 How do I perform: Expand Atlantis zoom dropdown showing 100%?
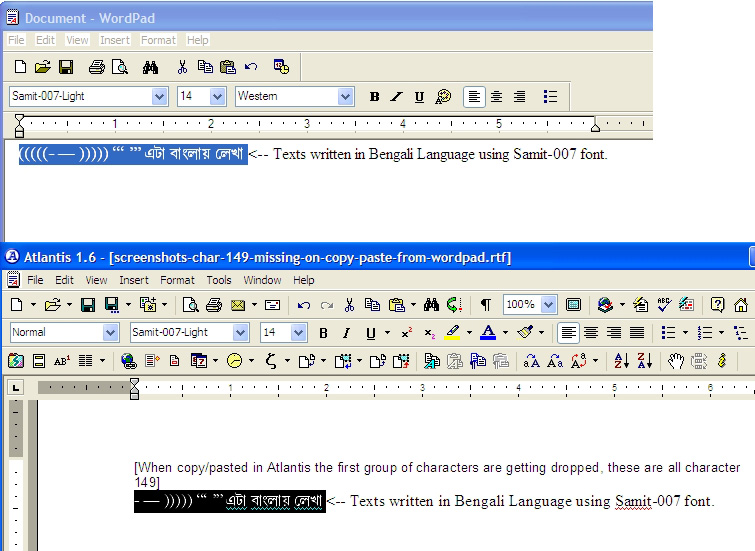[548, 304]
